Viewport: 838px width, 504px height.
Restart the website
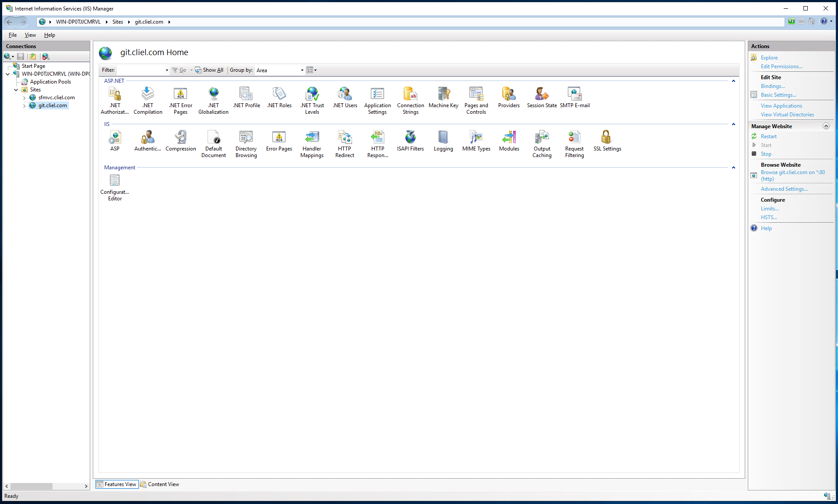tap(768, 136)
